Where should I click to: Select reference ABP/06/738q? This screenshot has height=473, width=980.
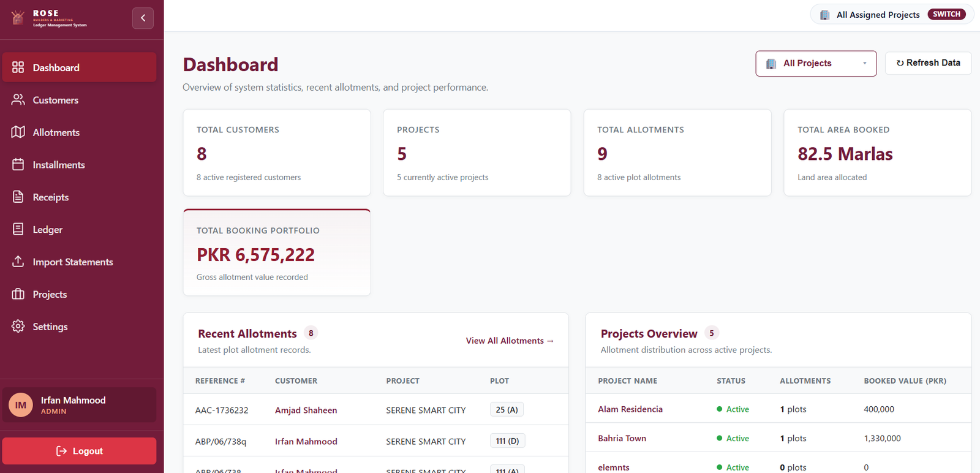point(221,441)
